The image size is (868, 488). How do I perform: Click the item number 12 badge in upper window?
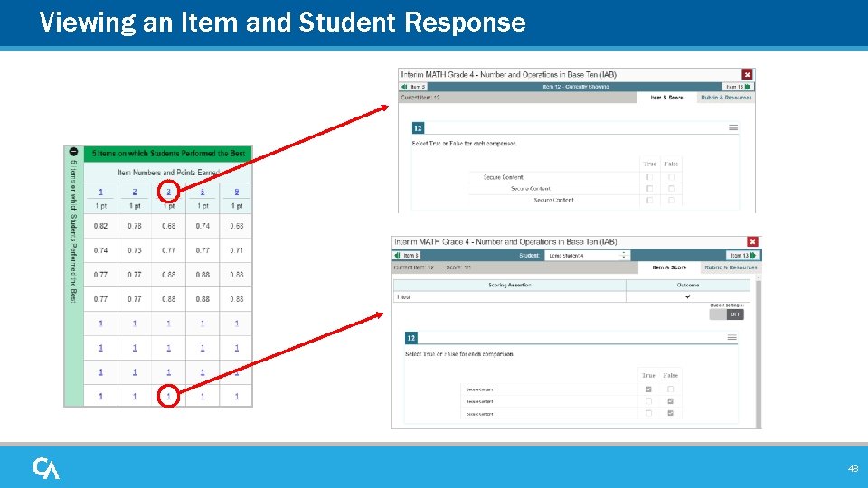click(x=418, y=127)
